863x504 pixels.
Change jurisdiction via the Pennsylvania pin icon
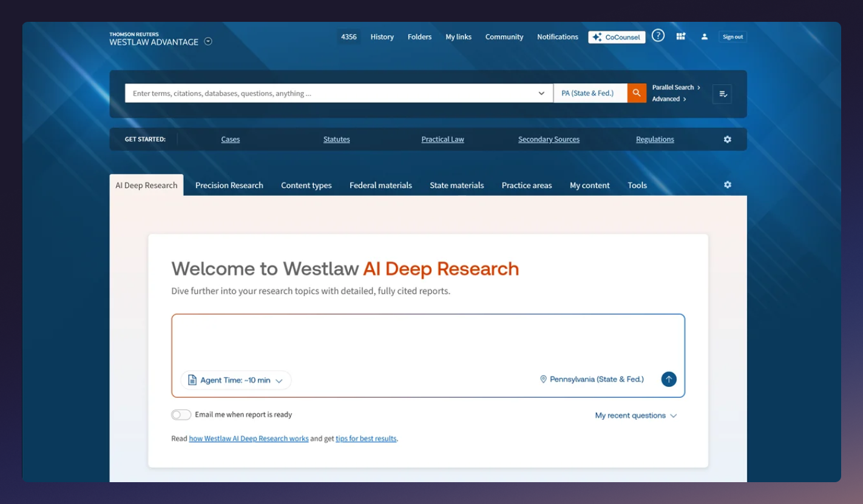click(x=543, y=379)
